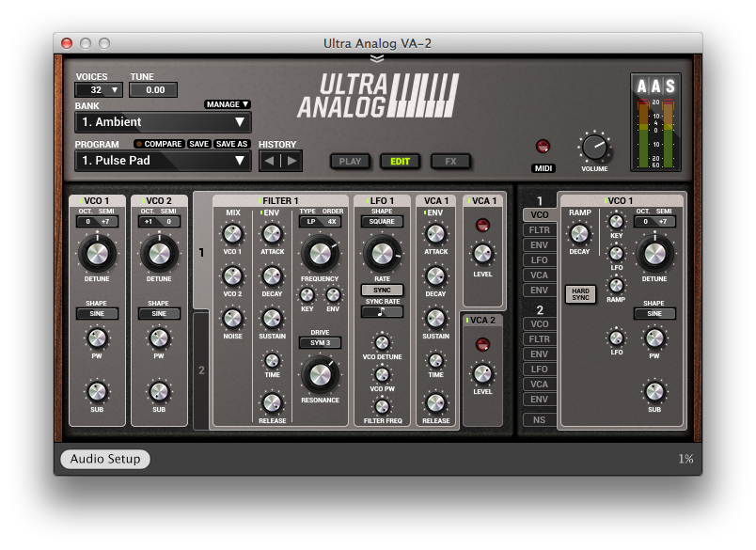Toggle the VCA 2 red mute button
The image size is (756, 550).
pos(482,345)
